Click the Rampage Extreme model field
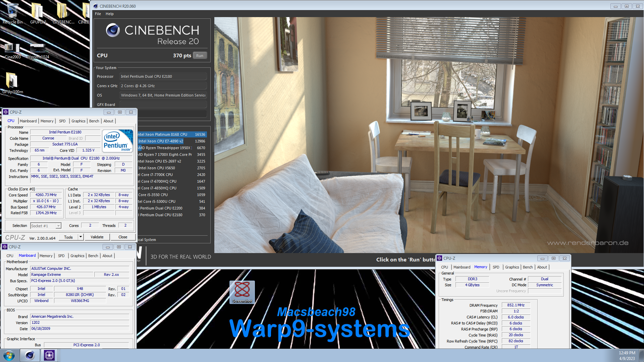 62,275
